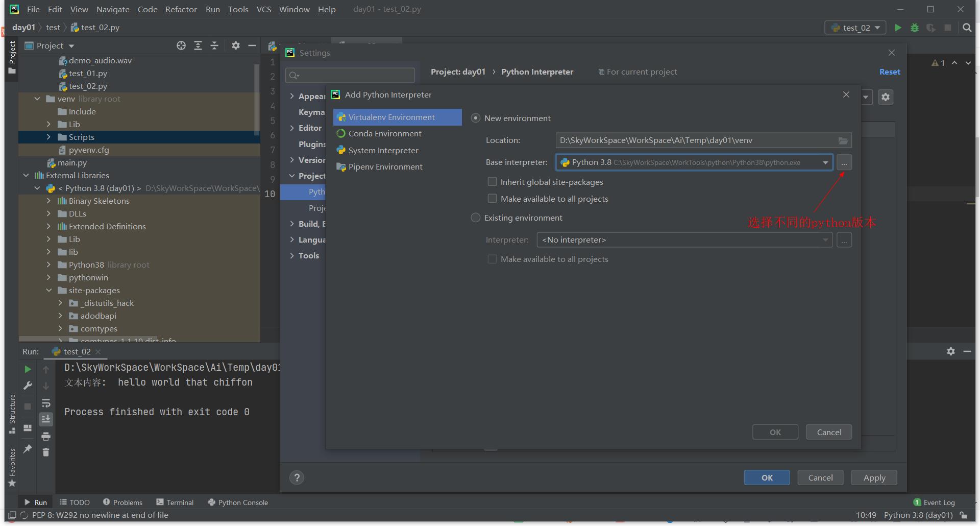Image resolution: width=980 pixels, height=526 pixels.
Task: Open the test_02 run configuration dropdown
Action: click(855, 28)
